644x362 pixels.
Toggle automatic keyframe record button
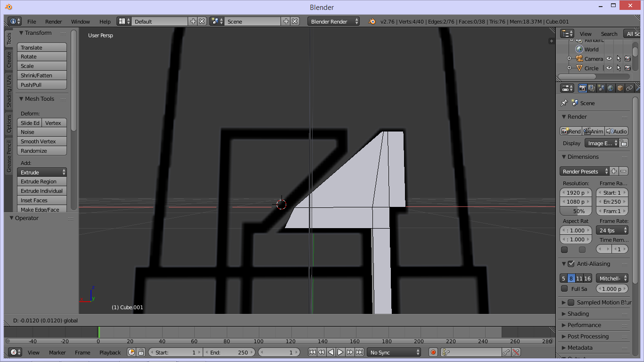tap(434, 352)
